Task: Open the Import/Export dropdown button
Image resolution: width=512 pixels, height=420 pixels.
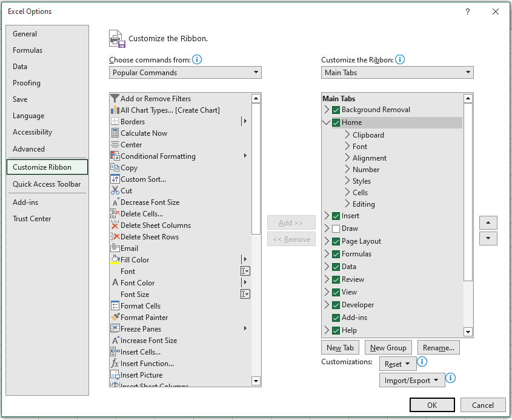Action: [412, 380]
